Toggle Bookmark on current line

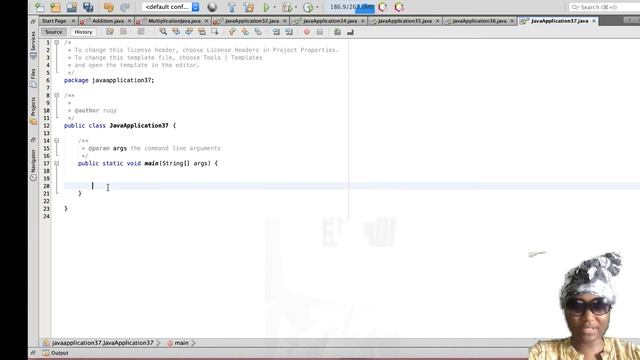coord(258,32)
